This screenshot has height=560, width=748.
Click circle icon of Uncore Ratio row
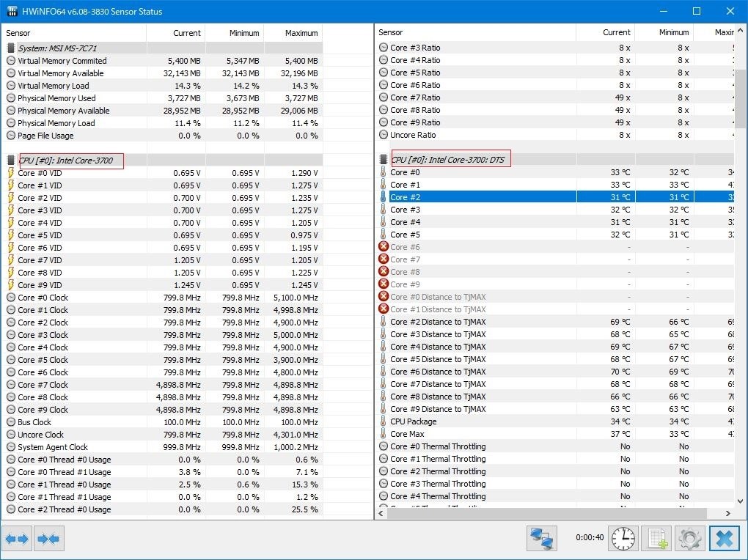click(x=384, y=135)
